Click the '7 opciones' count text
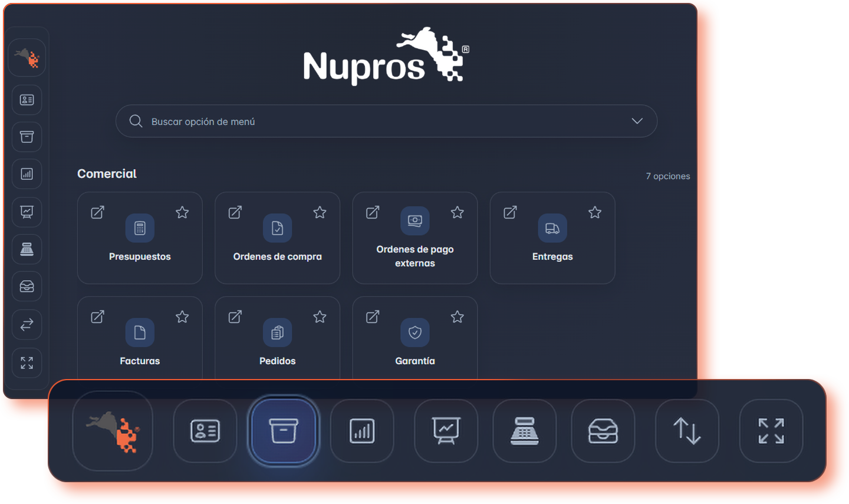 click(x=668, y=176)
